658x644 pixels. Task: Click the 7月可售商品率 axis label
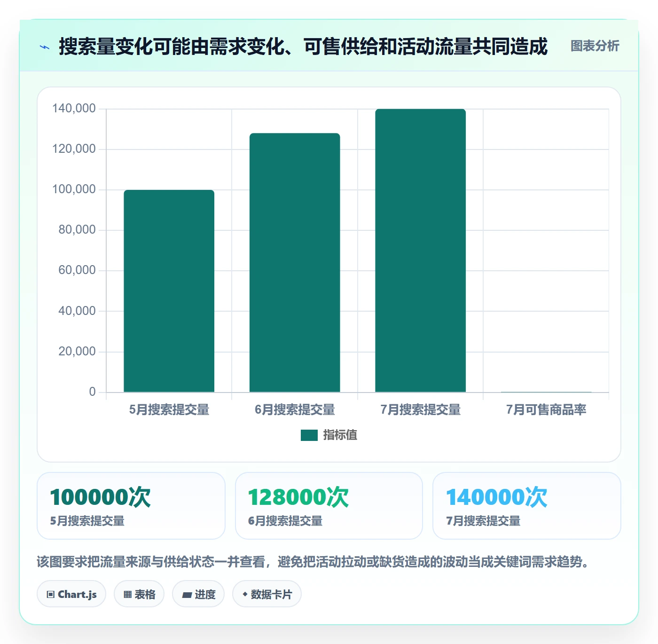click(x=546, y=410)
